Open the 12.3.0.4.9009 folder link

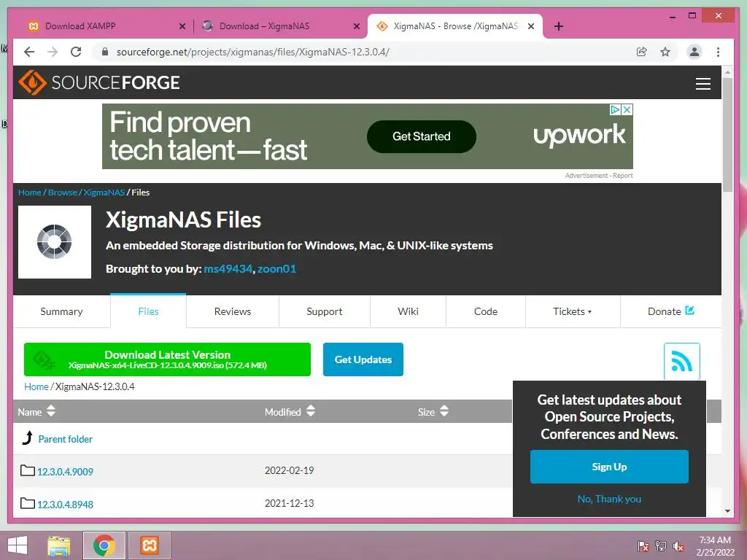coord(65,472)
